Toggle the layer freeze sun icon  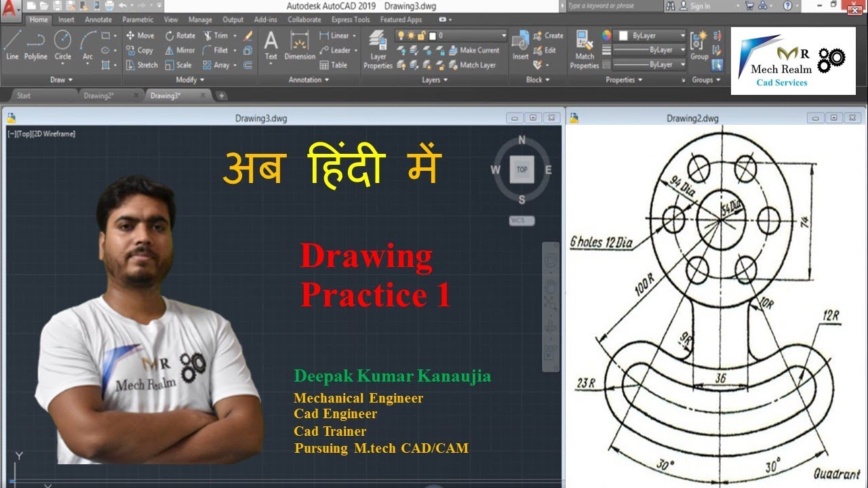[411, 35]
